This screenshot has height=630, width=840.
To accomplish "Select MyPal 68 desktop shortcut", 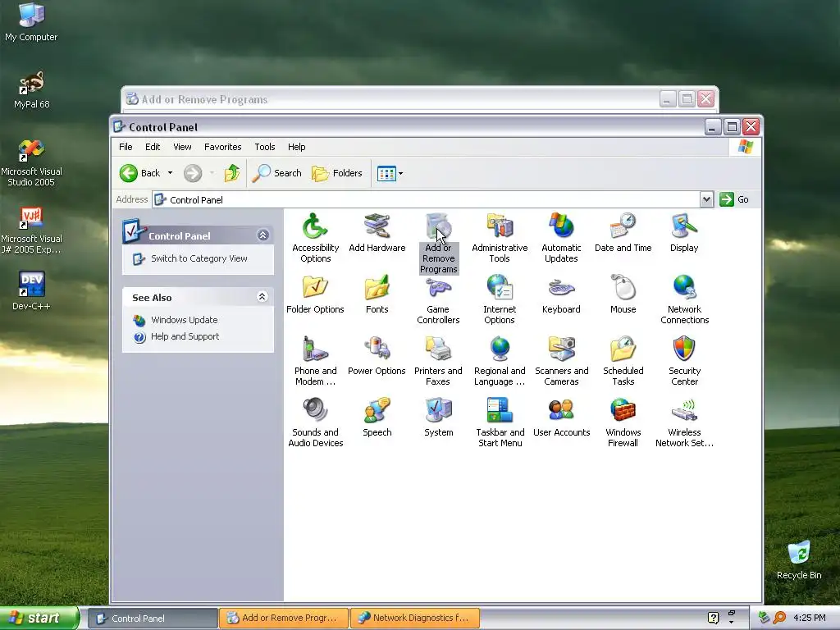I will coord(32,90).
